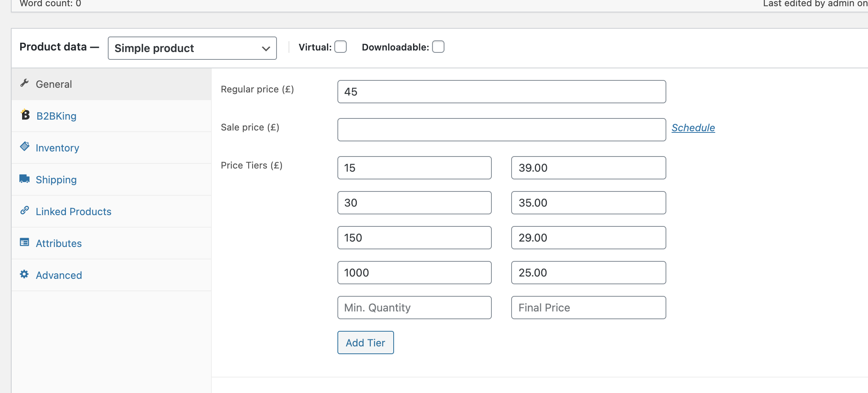The height and width of the screenshot is (393, 868).
Task: Open the Simple product type dropdown
Action: (192, 48)
